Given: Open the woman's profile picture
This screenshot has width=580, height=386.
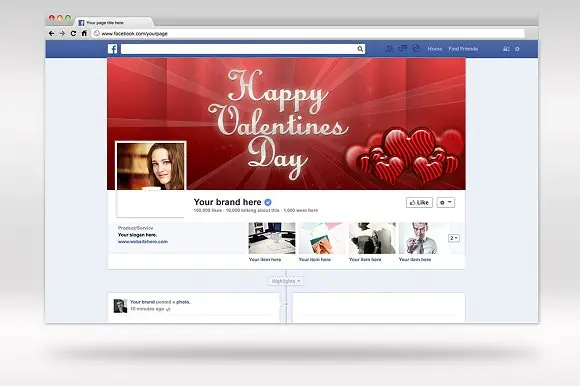Looking at the screenshot, I should pyautogui.click(x=151, y=166).
